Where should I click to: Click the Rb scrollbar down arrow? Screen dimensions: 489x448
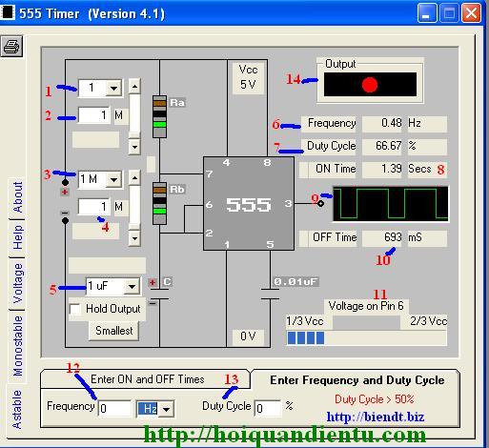134,238
